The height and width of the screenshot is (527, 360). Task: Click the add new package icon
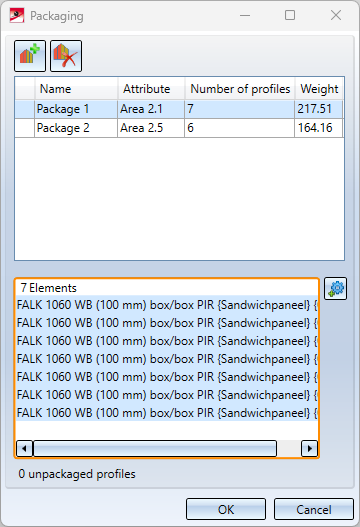click(x=30, y=56)
